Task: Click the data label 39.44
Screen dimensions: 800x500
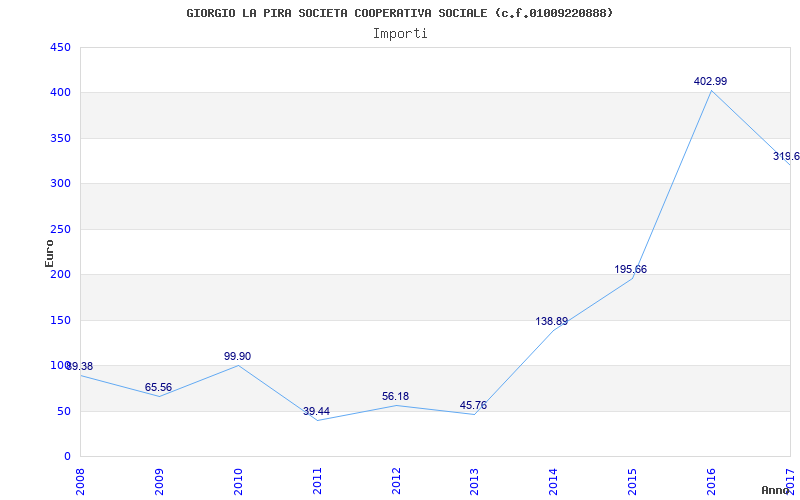Action: click(x=316, y=411)
